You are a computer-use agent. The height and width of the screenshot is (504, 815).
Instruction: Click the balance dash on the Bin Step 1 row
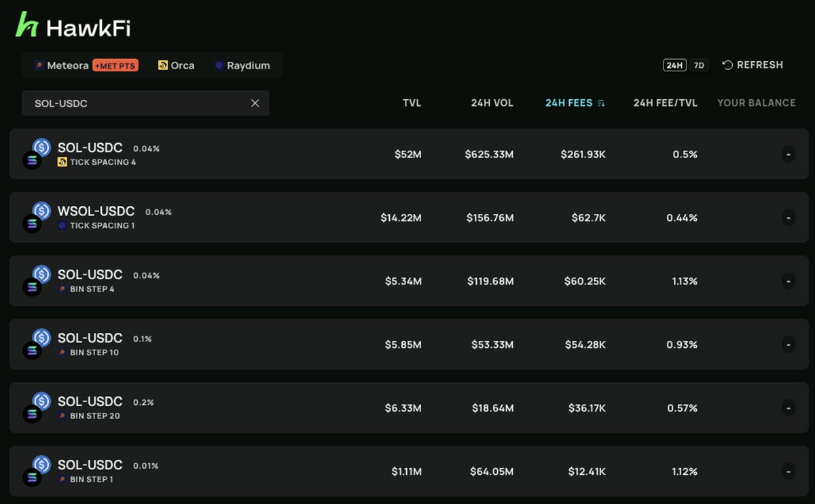tap(788, 471)
